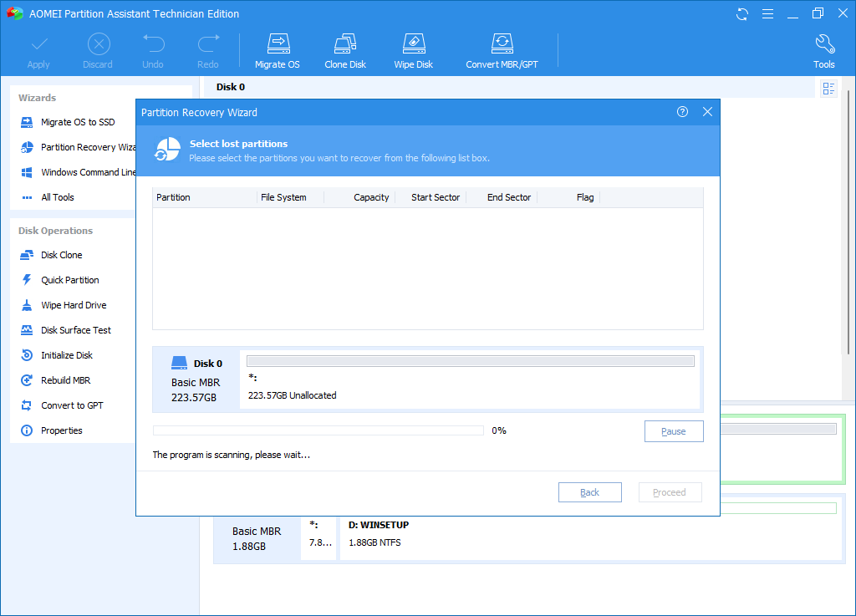This screenshot has height=616, width=856.
Task: Click Disk 0 icon in wizard
Action: point(179,363)
